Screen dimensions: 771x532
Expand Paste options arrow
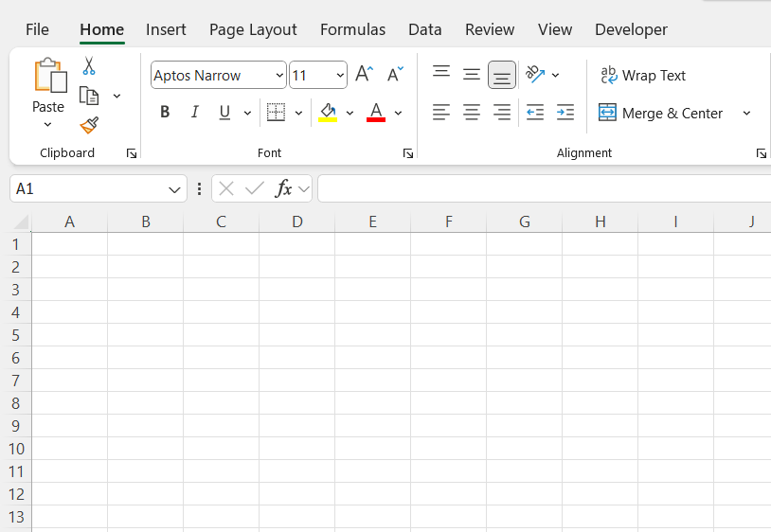pyautogui.click(x=47, y=125)
